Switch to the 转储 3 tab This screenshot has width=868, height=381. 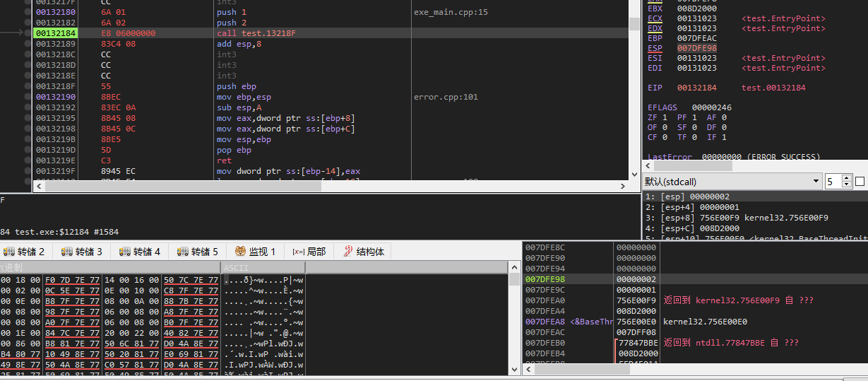click(x=82, y=252)
